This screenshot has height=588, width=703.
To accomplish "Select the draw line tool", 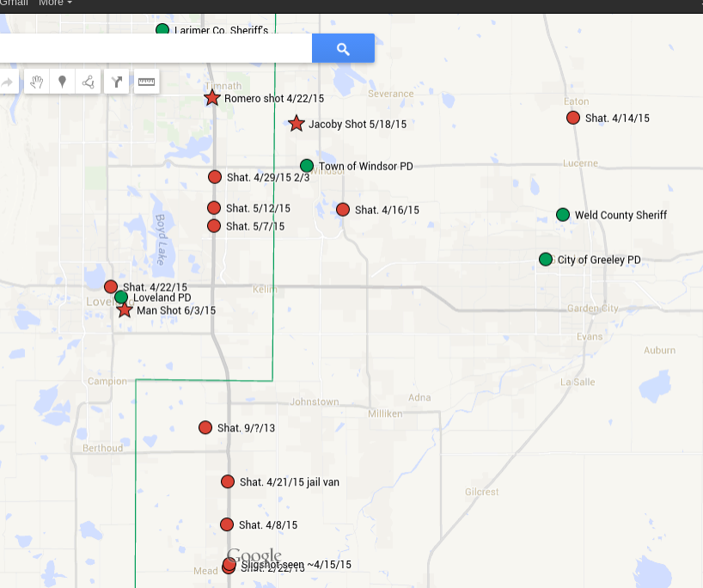I will click(x=88, y=83).
